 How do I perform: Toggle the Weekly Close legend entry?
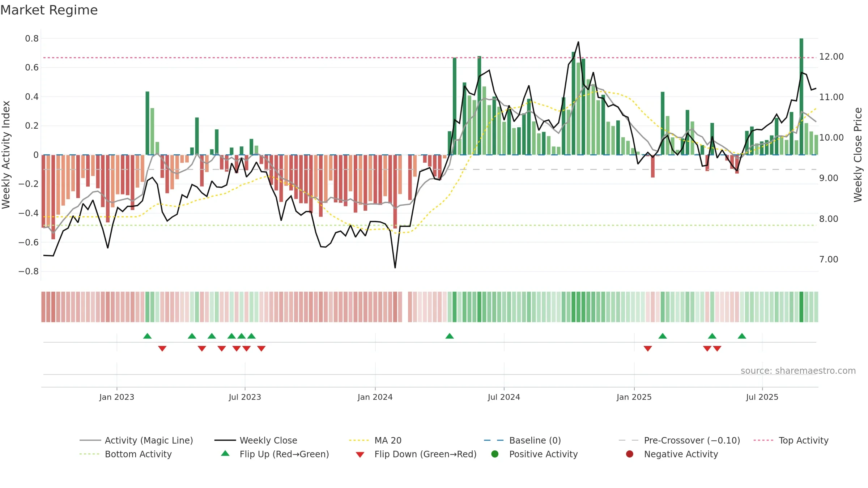[x=256, y=440]
